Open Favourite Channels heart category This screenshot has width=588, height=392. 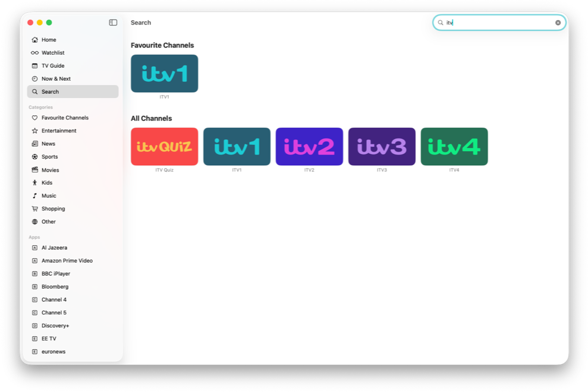click(35, 118)
